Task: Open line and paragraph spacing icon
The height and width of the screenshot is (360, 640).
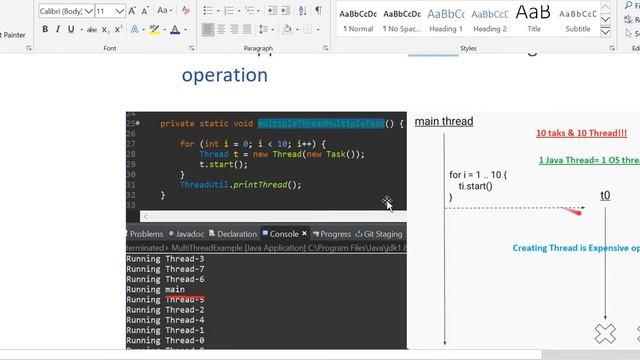Action: (x=263, y=29)
